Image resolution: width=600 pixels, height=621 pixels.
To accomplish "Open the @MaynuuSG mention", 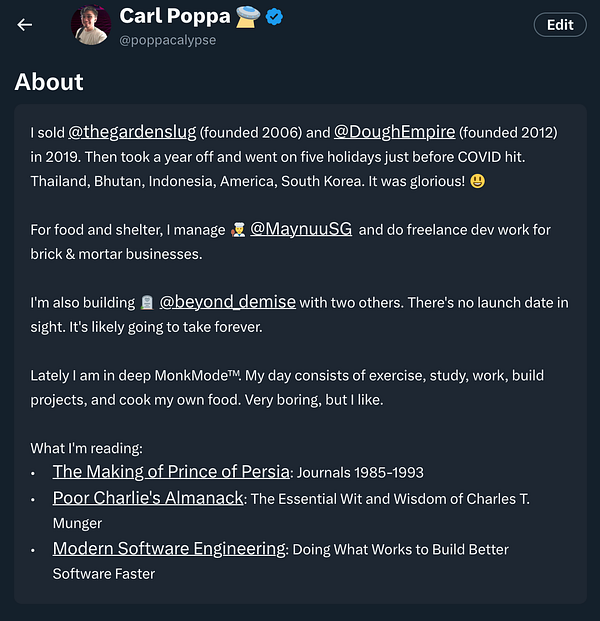I will pyautogui.click(x=300, y=230).
